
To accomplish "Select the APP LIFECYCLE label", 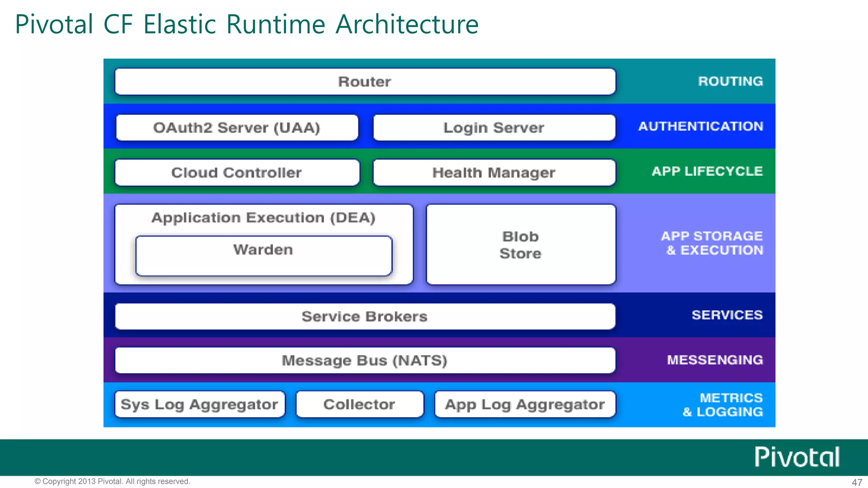I will point(707,171).
